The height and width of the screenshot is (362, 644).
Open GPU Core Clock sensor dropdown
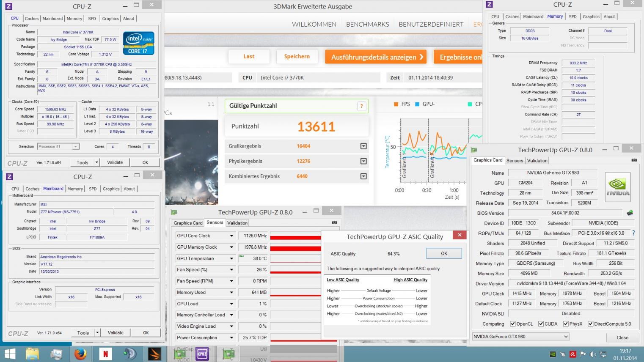pos(231,236)
